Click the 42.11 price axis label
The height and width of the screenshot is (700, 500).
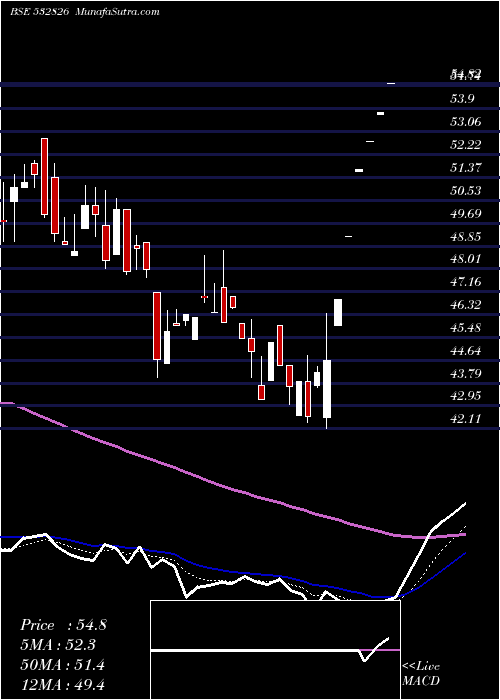(466, 419)
